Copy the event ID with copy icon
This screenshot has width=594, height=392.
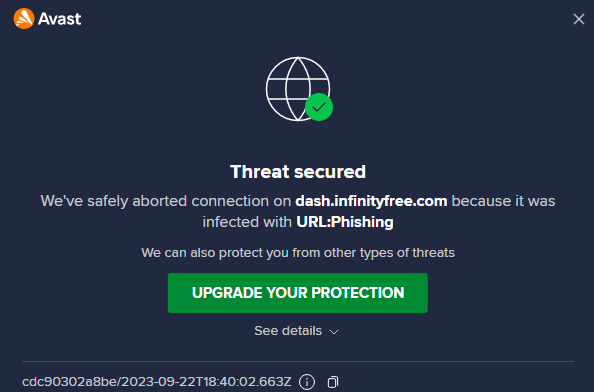coord(333,382)
